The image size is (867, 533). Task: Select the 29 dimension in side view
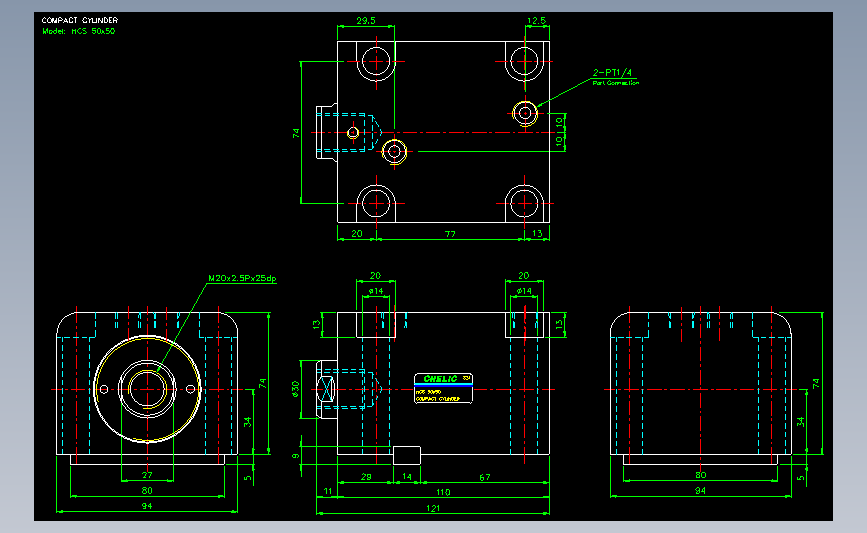tap(365, 477)
